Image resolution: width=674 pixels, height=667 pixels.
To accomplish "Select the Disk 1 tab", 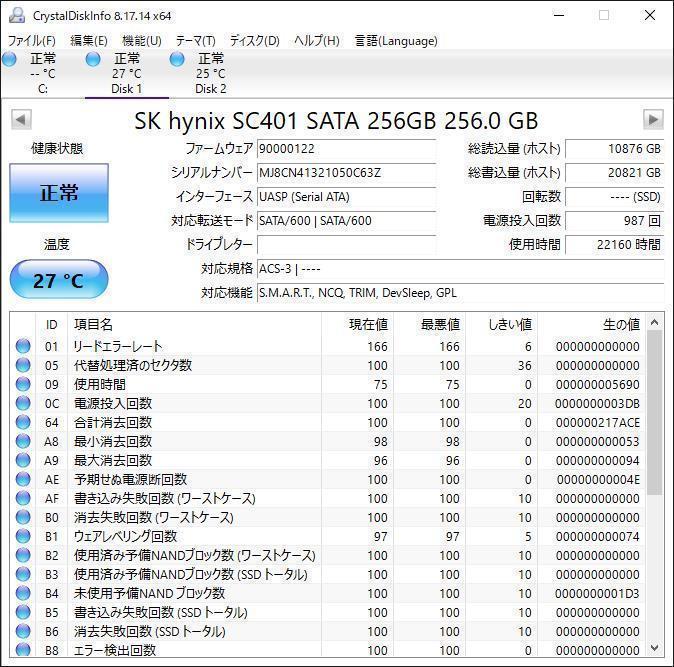I will point(126,73).
